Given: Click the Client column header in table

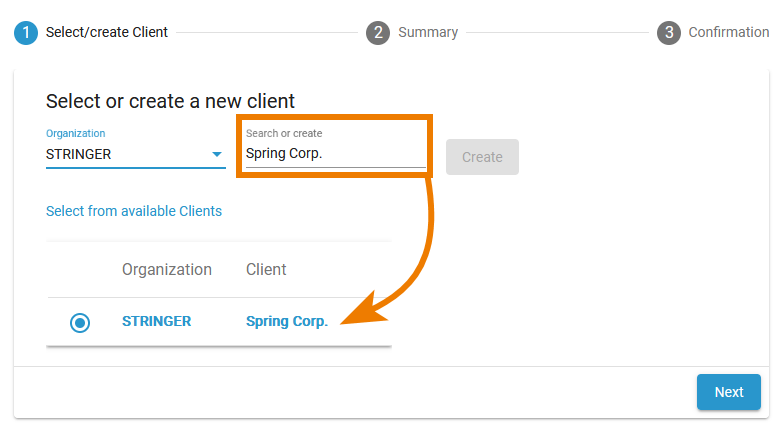Looking at the screenshot, I should [x=266, y=269].
